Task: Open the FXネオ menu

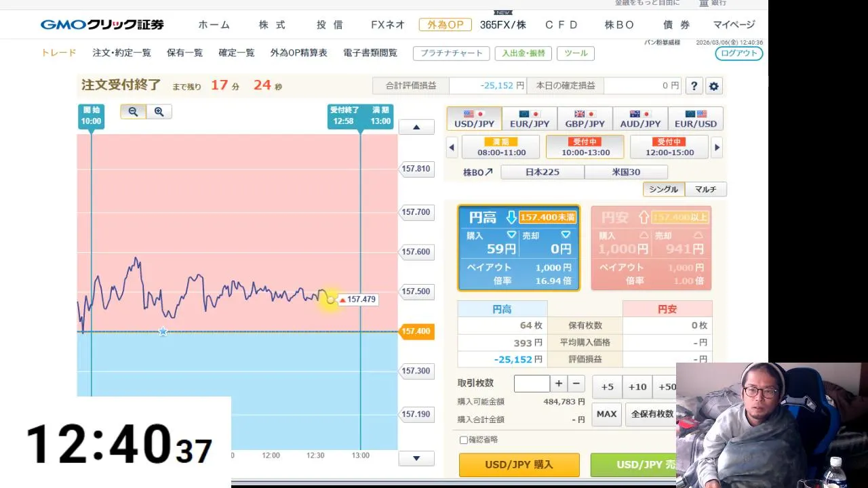Action: (x=388, y=25)
